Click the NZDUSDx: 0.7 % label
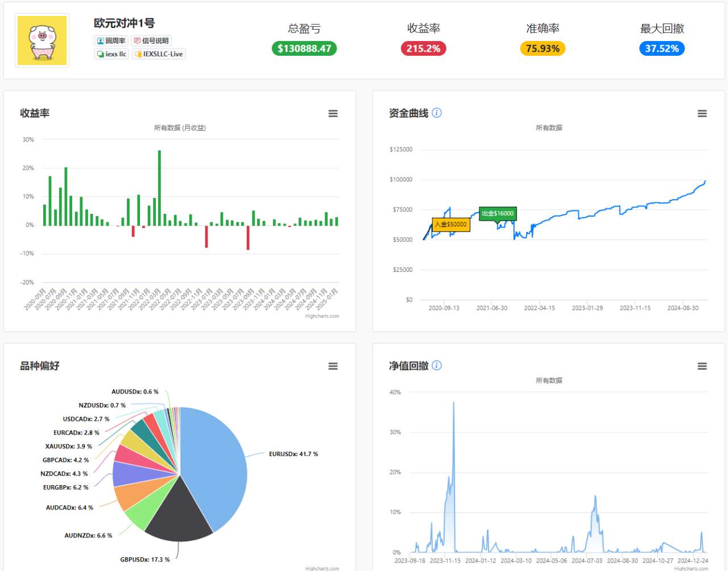728x571 pixels. (102, 406)
